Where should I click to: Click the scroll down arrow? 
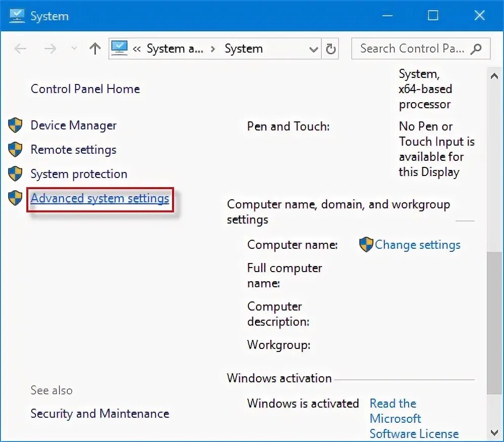pyautogui.click(x=494, y=433)
